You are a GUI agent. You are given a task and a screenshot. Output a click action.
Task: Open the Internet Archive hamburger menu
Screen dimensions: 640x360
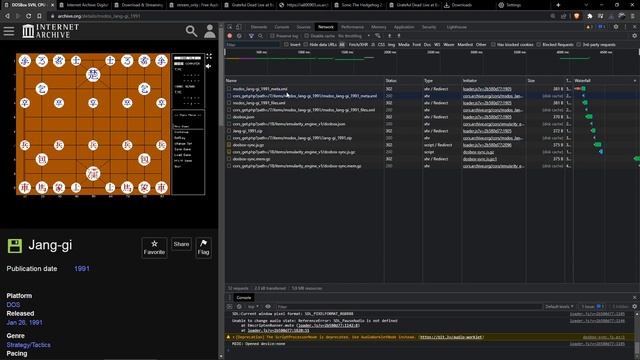pos(9,31)
